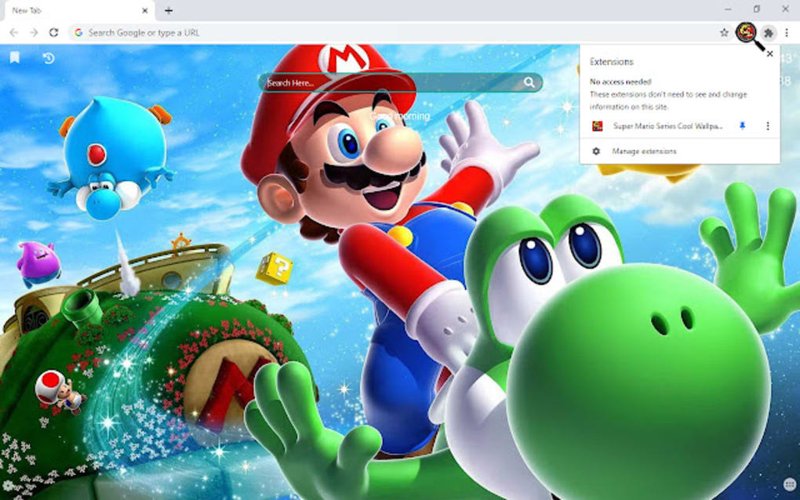This screenshot has height=500, width=800.
Task: Close the Extensions popup
Action: tap(770, 54)
